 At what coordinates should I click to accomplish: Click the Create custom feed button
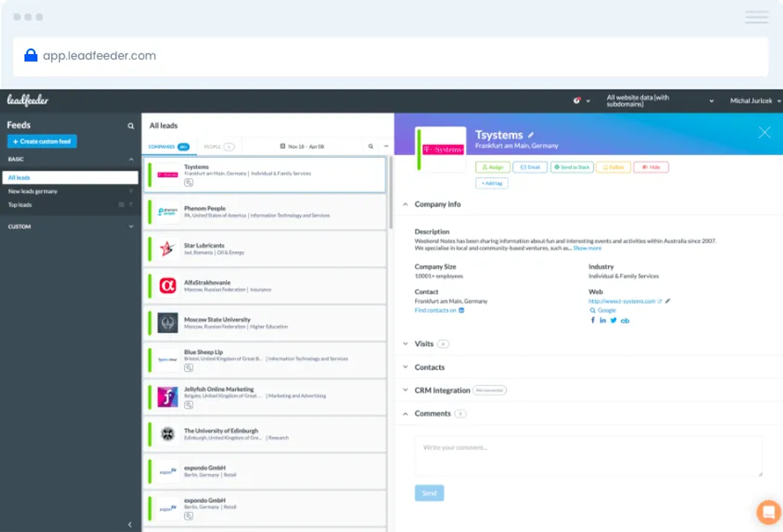pyautogui.click(x=42, y=141)
